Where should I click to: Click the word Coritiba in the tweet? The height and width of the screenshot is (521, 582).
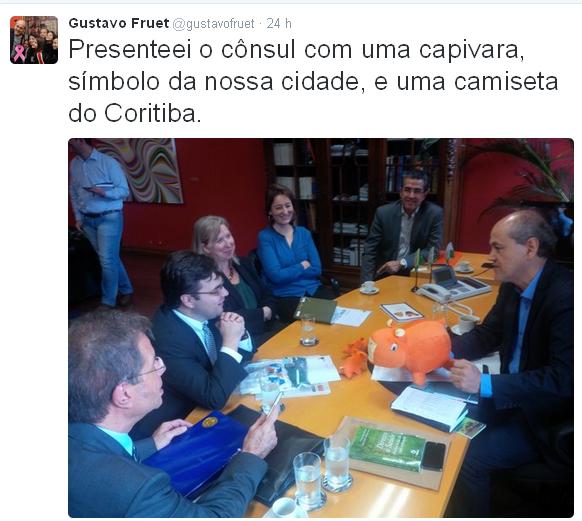pos(150,113)
